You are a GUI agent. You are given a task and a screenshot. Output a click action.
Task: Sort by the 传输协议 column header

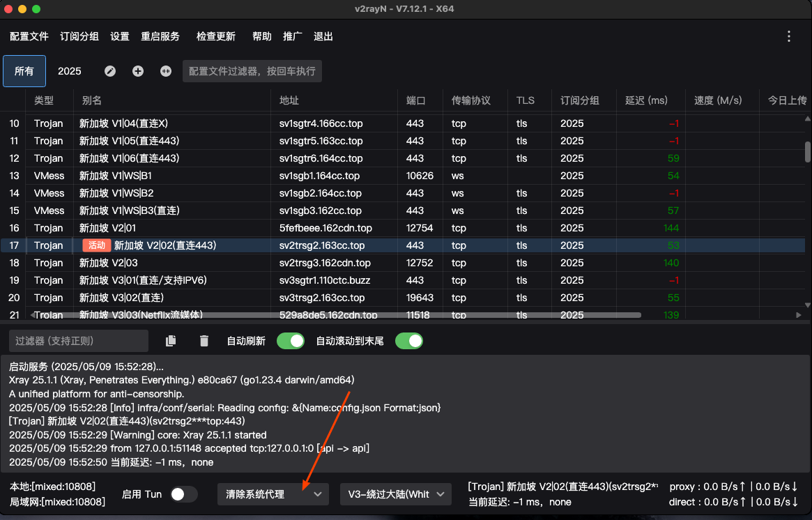[475, 100]
